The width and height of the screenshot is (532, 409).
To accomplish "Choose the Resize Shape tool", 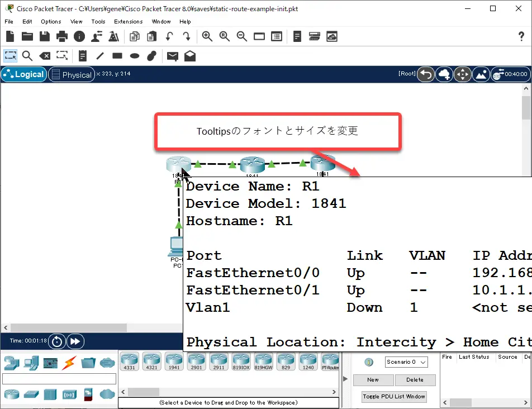I will click(x=61, y=56).
